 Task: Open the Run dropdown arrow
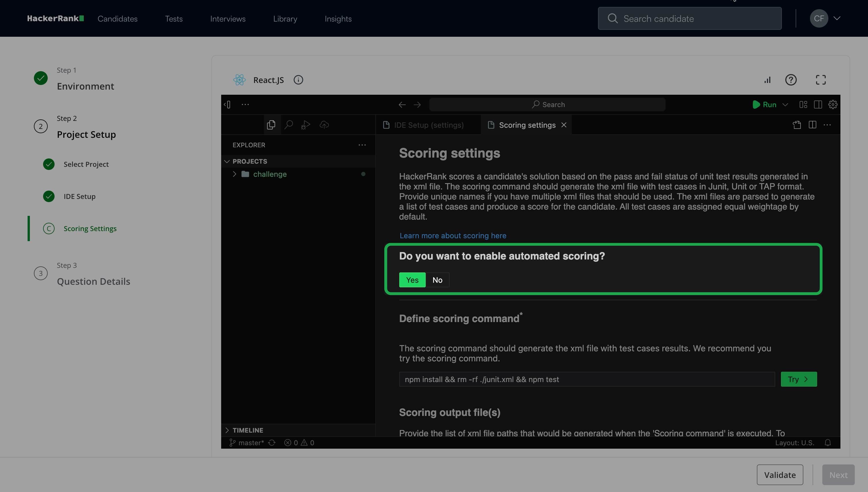pos(785,105)
